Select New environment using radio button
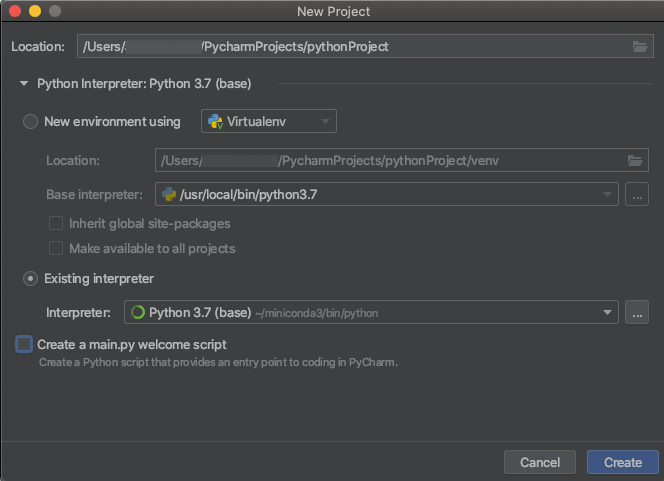The height and width of the screenshot is (481, 664). pyautogui.click(x=30, y=122)
